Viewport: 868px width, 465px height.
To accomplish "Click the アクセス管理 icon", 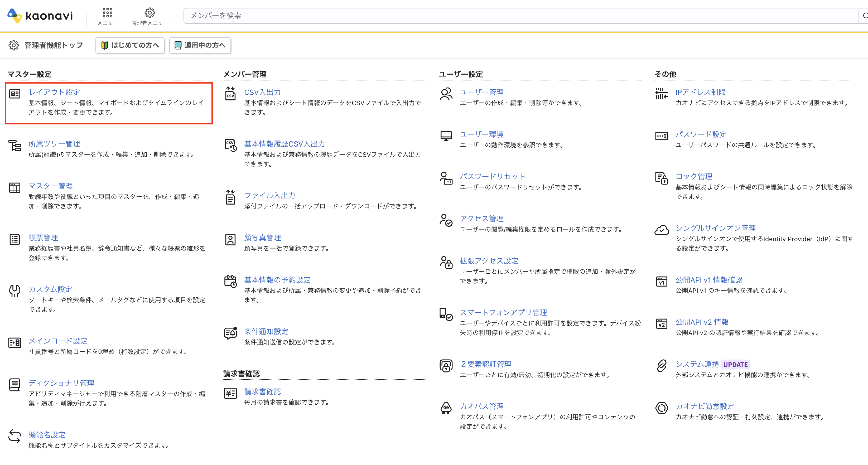I will [x=446, y=220].
